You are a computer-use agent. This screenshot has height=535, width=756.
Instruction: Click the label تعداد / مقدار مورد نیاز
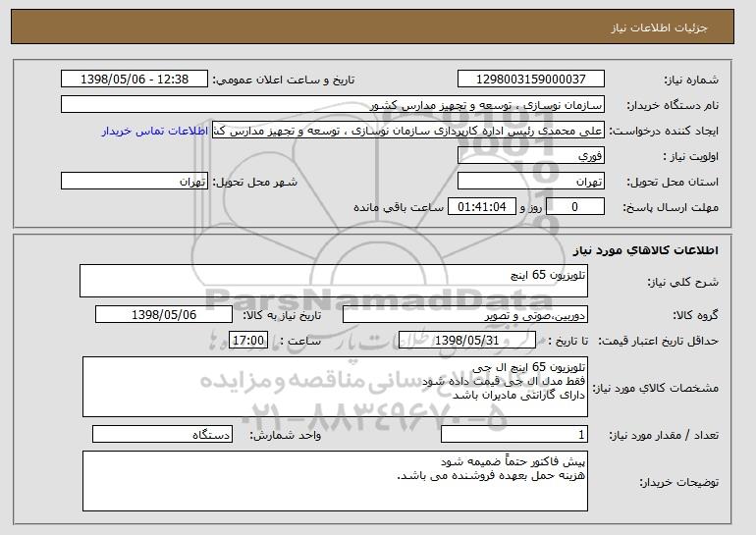(x=664, y=435)
